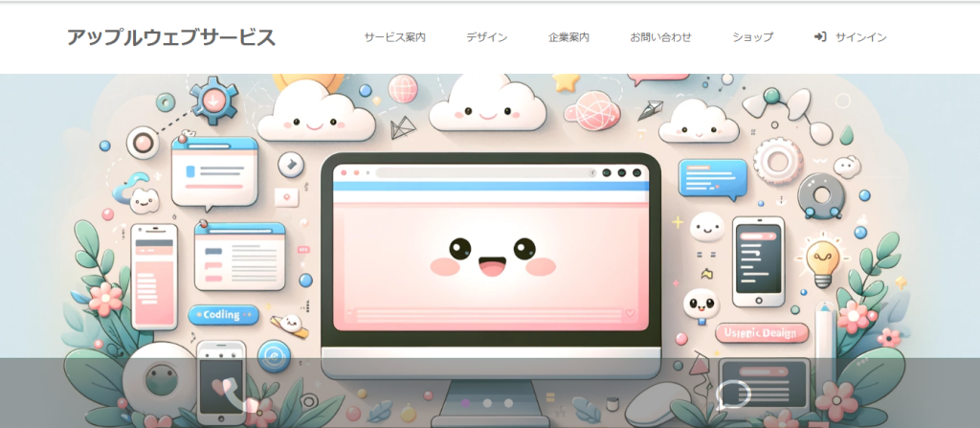
Task: Click the pink globe between the top clouds
Action: pyautogui.click(x=403, y=90)
